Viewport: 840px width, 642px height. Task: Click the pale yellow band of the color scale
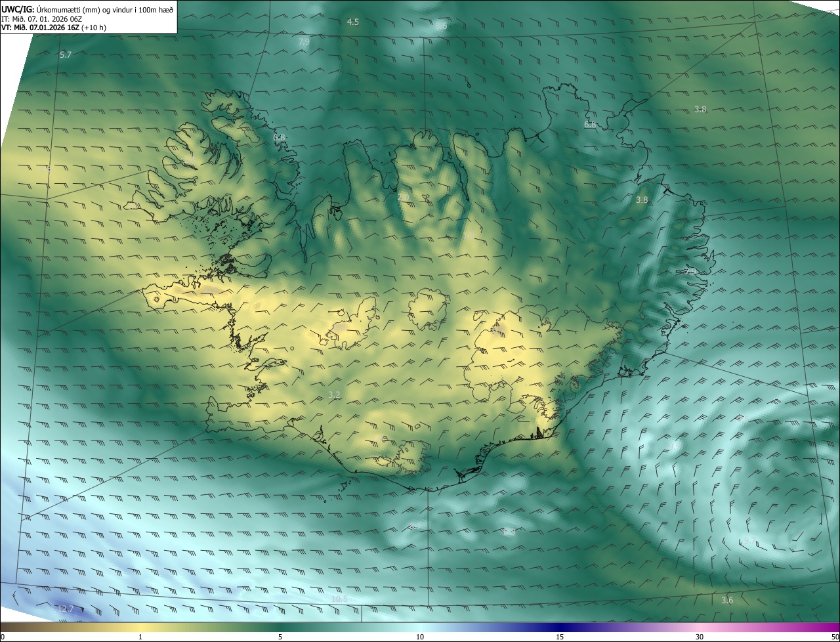tap(140, 628)
